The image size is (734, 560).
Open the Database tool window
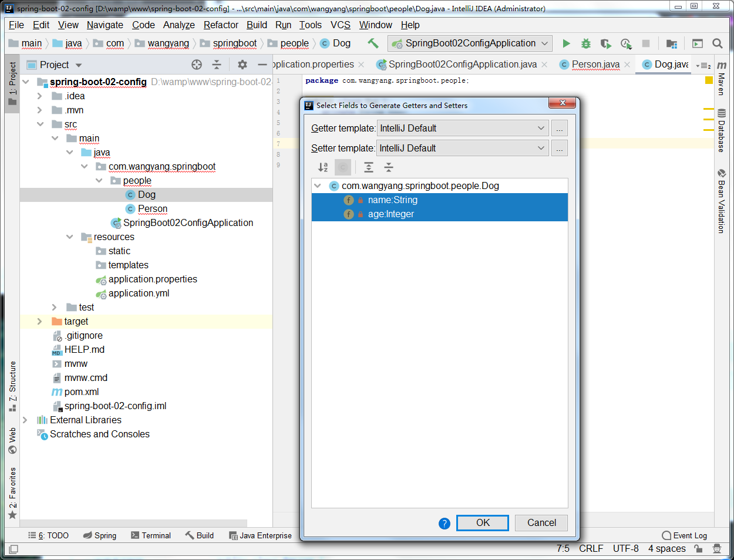722,130
